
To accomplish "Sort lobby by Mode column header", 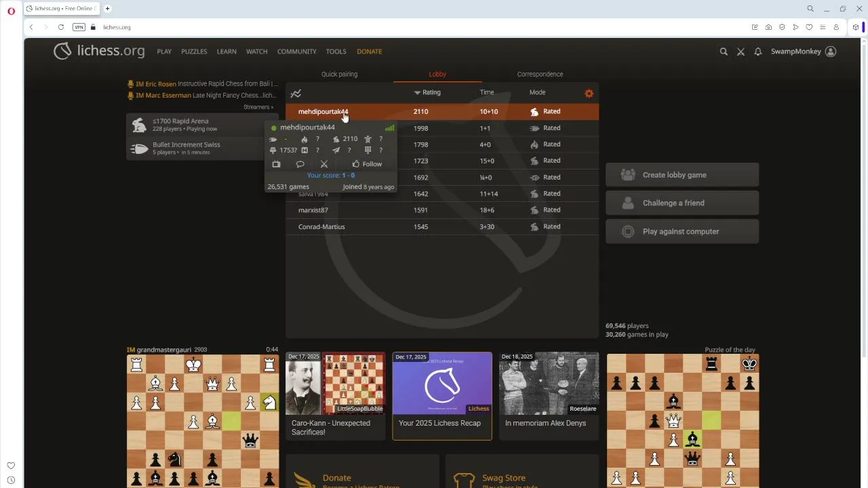I will 537,92.
